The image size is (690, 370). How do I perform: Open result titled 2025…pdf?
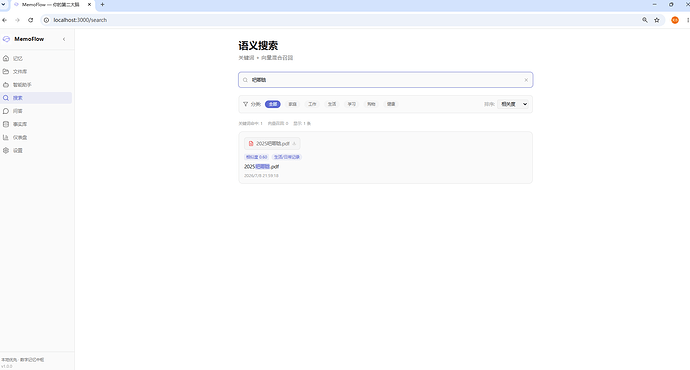point(261,167)
